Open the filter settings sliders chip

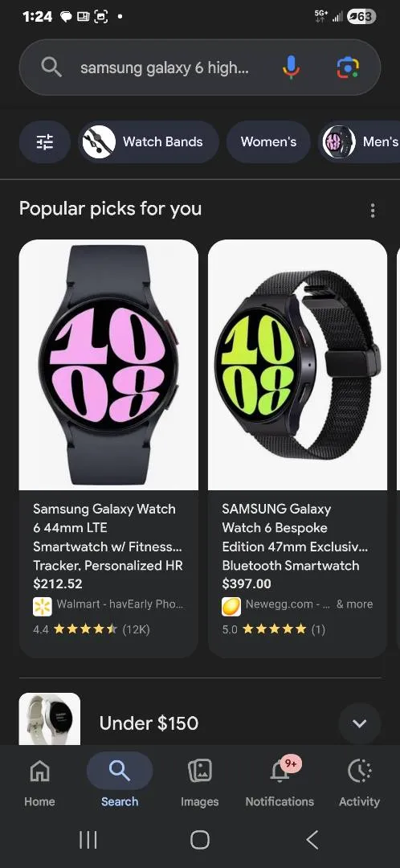pyautogui.click(x=45, y=141)
